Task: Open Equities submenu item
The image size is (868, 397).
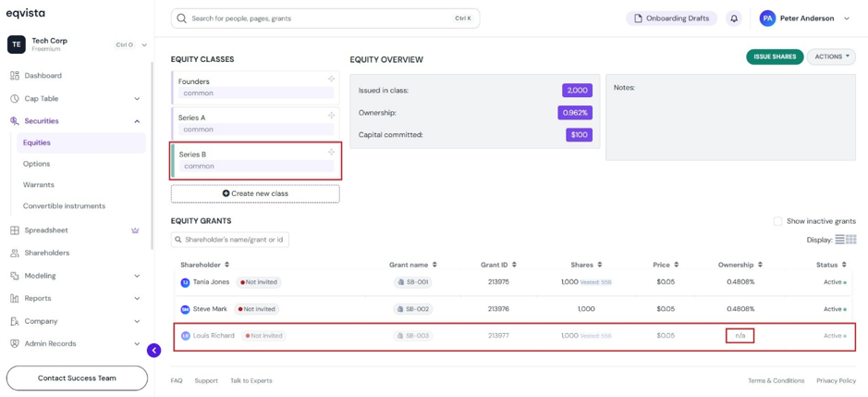Action: pyautogui.click(x=81, y=143)
